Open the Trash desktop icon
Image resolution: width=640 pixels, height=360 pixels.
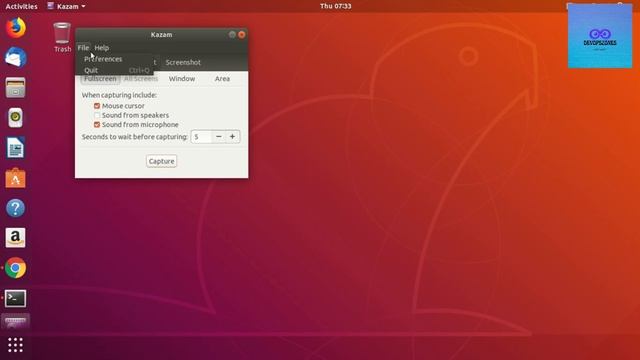click(x=62, y=38)
